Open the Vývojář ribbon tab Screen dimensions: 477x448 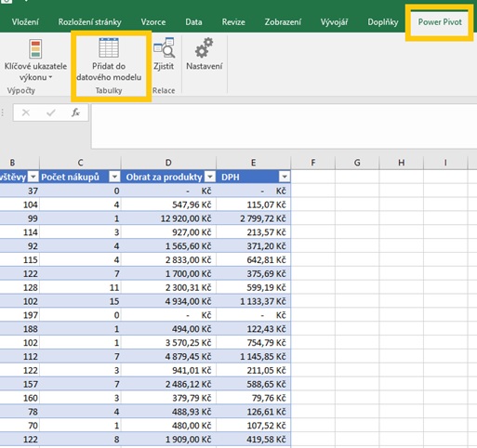[x=334, y=22]
